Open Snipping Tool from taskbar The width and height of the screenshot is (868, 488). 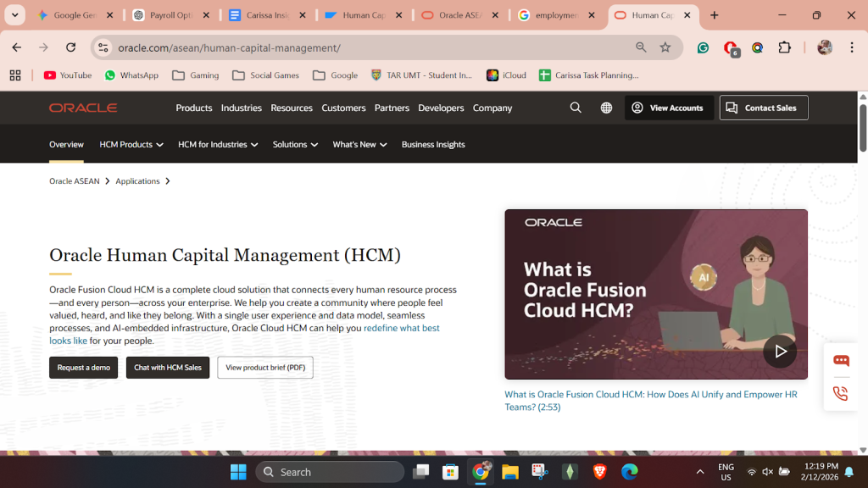pyautogui.click(x=540, y=472)
